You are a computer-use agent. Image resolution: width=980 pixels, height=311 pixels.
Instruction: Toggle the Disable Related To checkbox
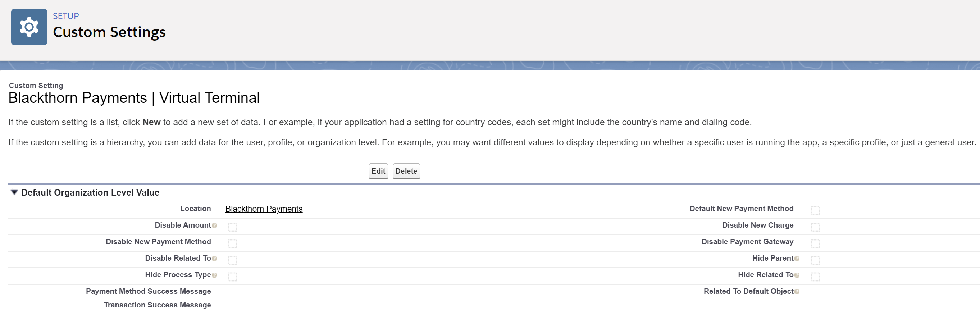click(x=232, y=260)
